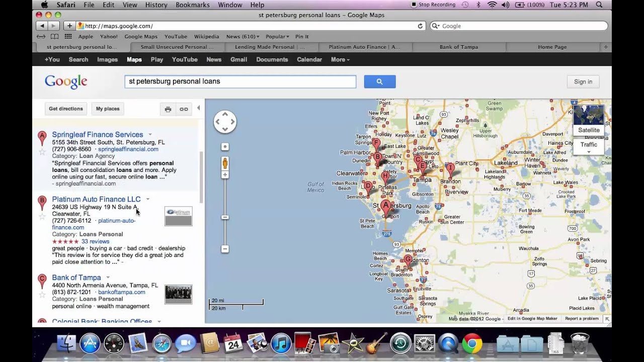Image resolution: width=644 pixels, height=362 pixels.
Task: Click red marker B next to Platinum Auto
Action: point(42,202)
